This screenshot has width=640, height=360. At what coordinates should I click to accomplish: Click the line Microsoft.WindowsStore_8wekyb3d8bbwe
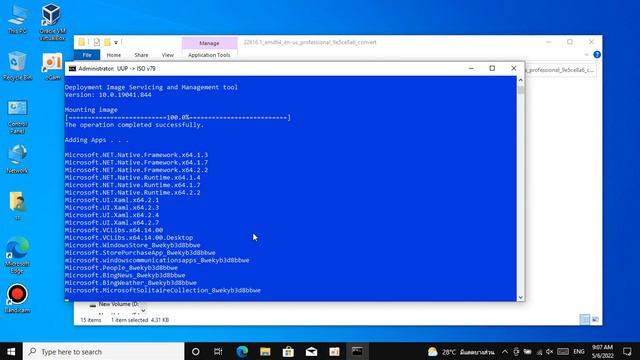[x=132, y=245]
